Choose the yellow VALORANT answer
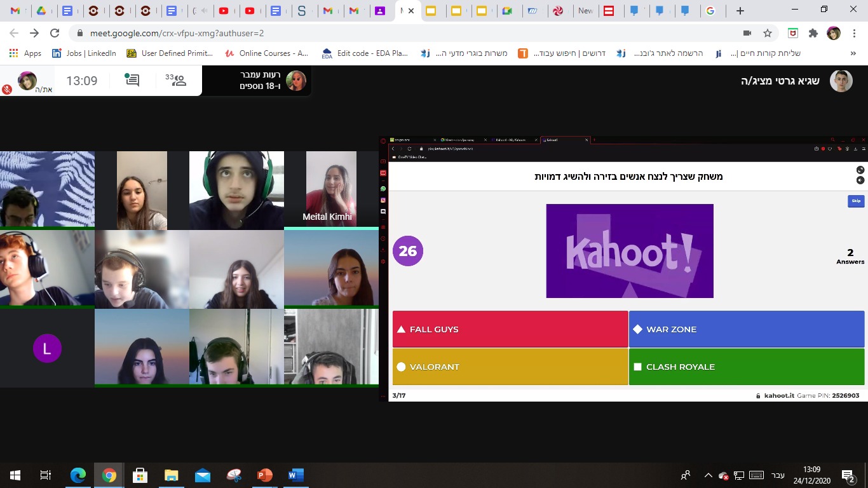Image resolution: width=868 pixels, height=488 pixels. click(x=510, y=367)
